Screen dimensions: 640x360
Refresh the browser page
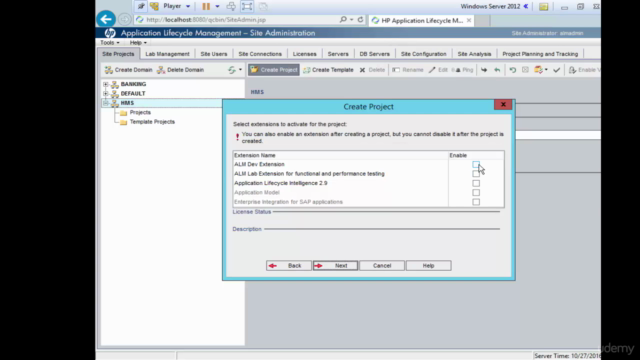pos(360,19)
